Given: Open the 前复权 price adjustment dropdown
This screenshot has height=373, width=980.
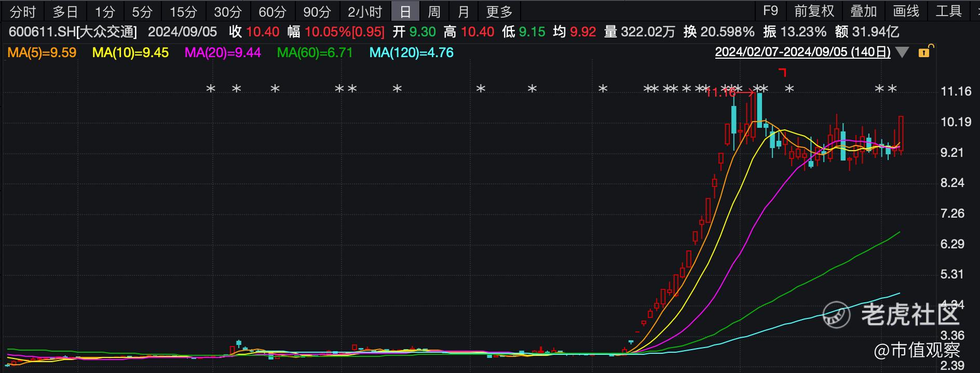Looking at the screenshot, I should [x=814, y=10].
